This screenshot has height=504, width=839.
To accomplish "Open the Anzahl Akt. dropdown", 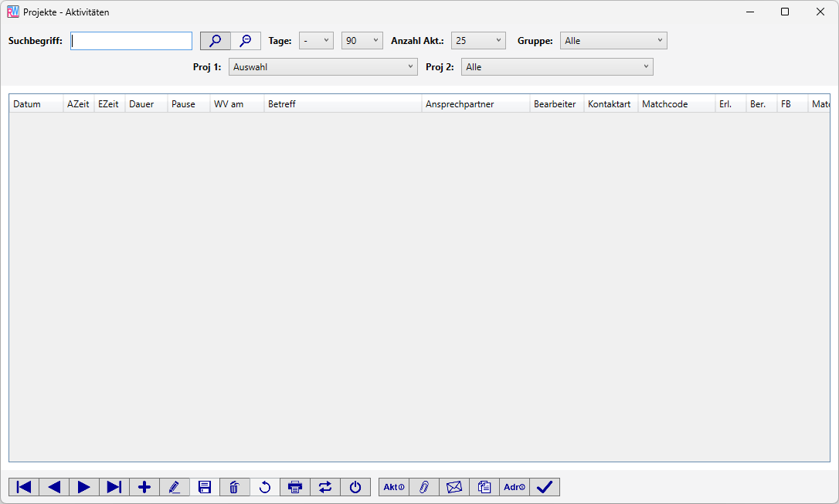I will tap(478, 41).
